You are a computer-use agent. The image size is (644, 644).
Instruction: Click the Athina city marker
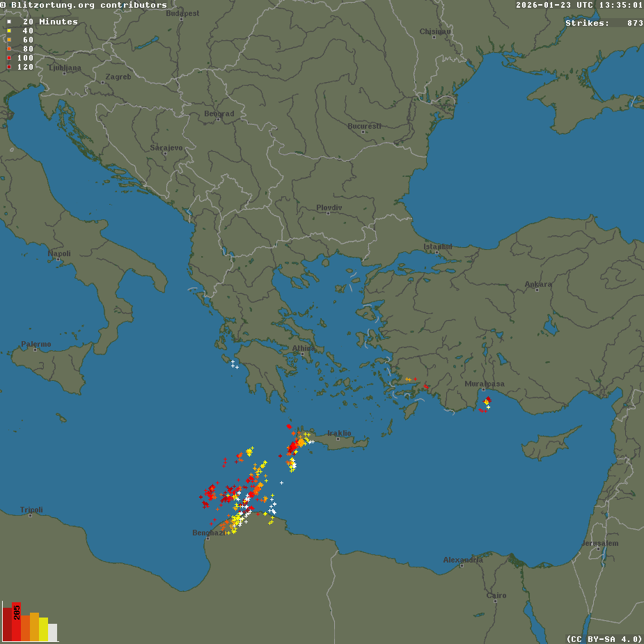[x=303, y=353]
